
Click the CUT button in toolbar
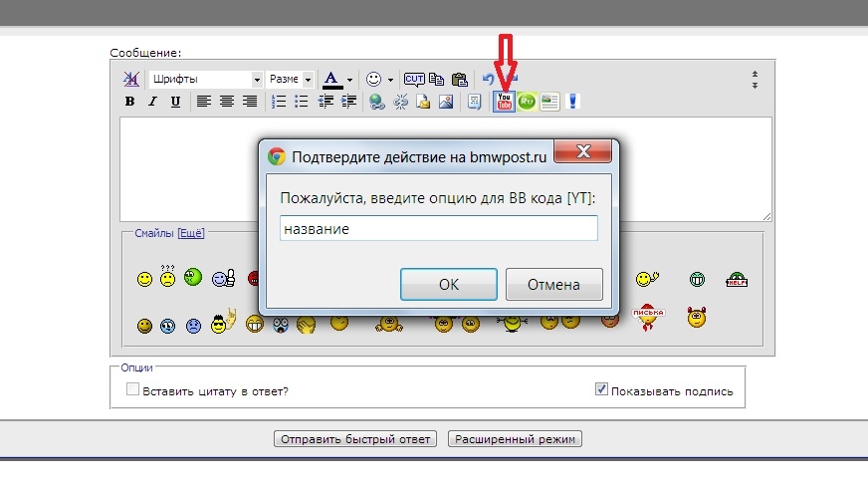414,79
